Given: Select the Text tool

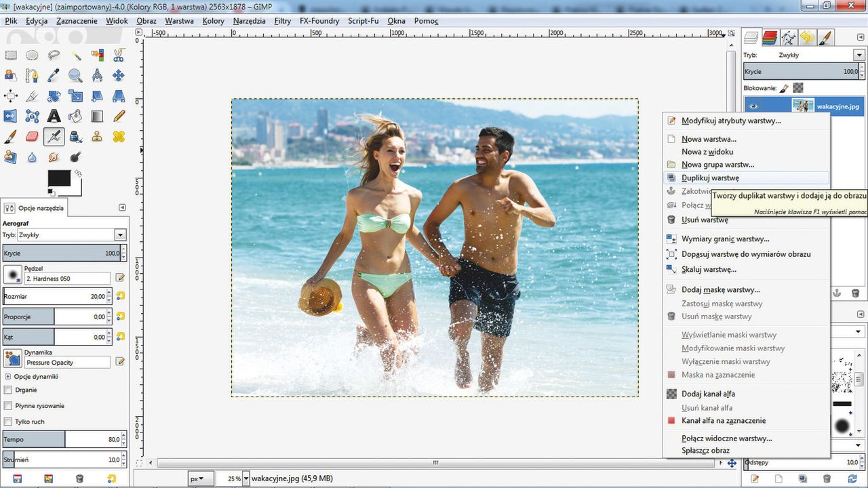Looking at the screenshot, I should pos(54,117).
